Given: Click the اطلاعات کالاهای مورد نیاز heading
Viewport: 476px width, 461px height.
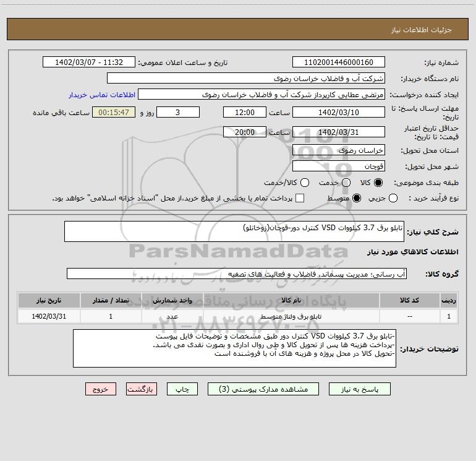Looking at the screenshot, I should [412, 252].
